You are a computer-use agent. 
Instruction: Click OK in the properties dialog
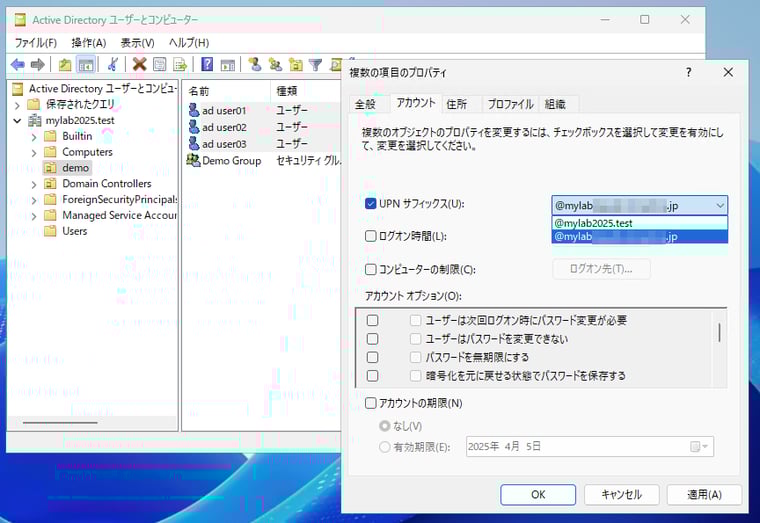coord(538,494)
